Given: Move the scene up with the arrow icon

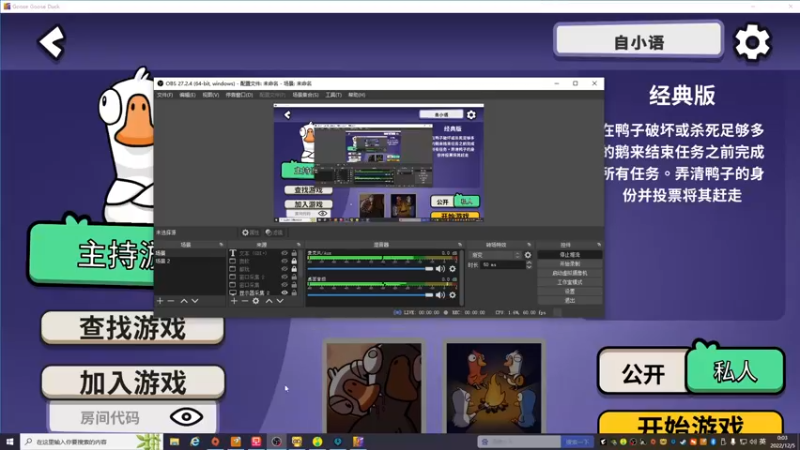Looking at the screenshot, I should coord(184,301).
